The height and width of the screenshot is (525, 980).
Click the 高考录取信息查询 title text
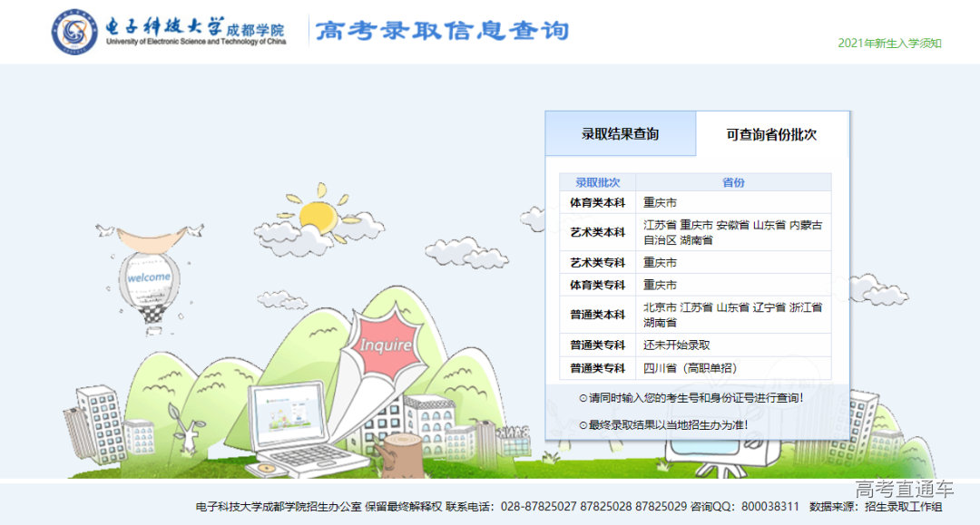tap(442, 30)
